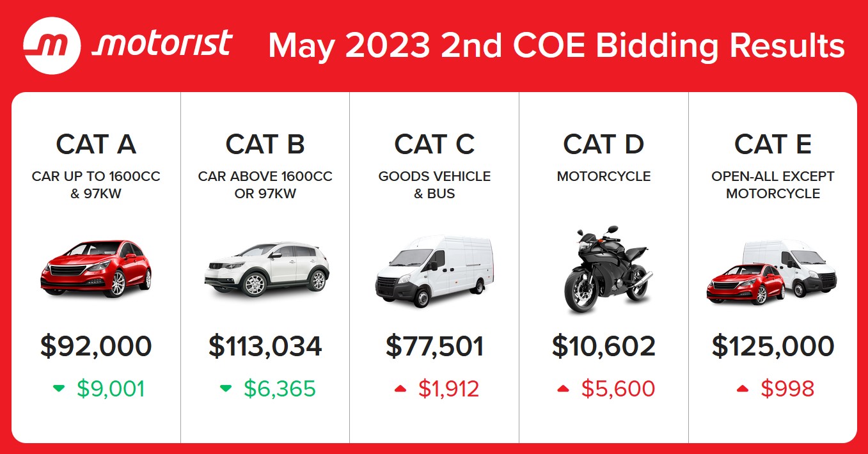The image size is (868, 454).
Task: Select the CAT E heading
Action: (x=773, y=145)
